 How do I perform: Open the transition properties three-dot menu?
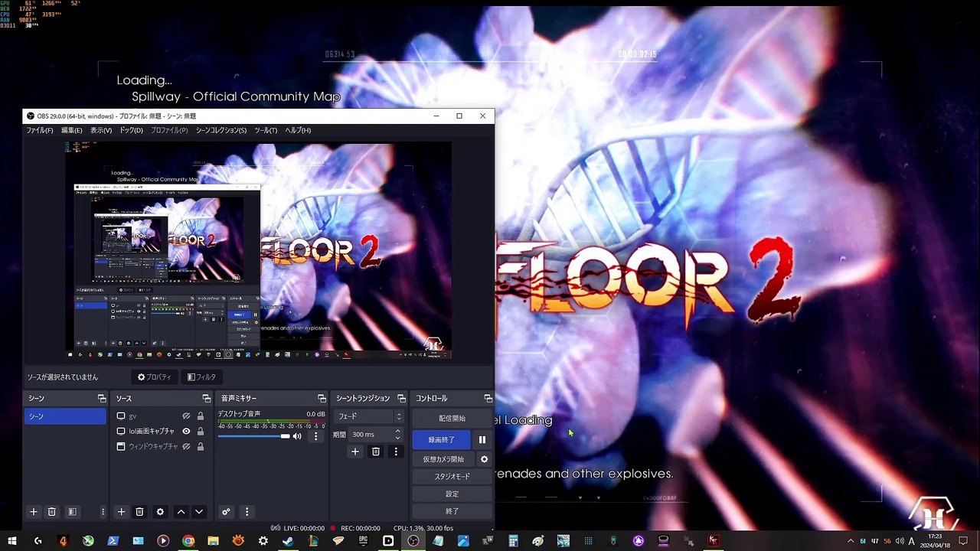[396, 452]
